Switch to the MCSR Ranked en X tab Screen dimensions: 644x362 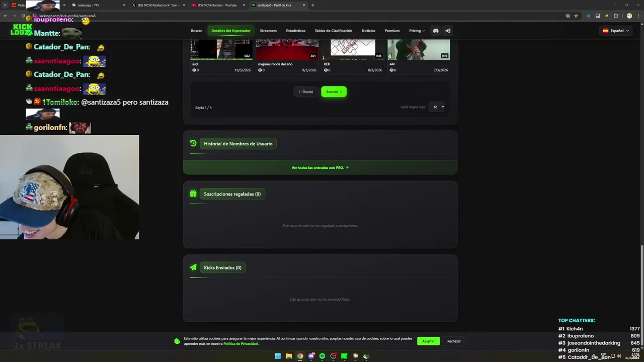pos(157,5)
